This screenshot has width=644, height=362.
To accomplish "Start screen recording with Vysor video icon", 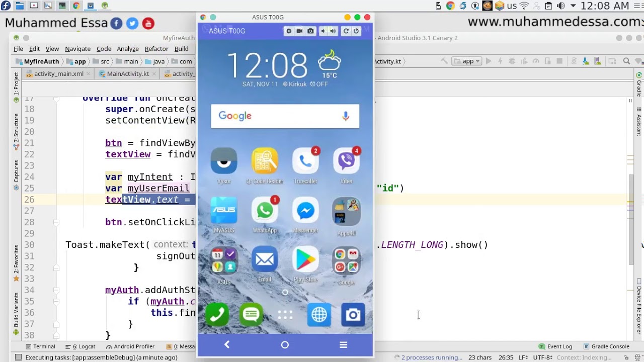I will pos(299,31).
